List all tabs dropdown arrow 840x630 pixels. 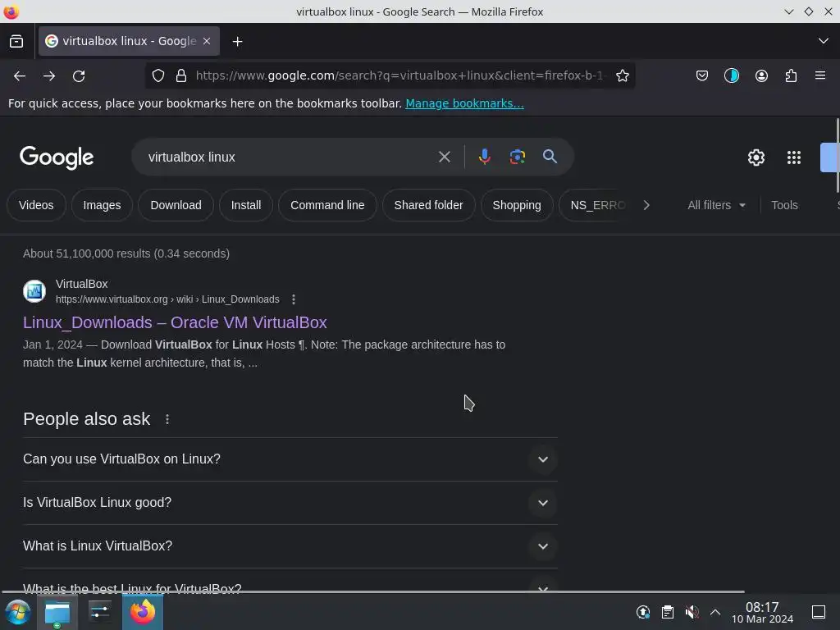point(824,41)
